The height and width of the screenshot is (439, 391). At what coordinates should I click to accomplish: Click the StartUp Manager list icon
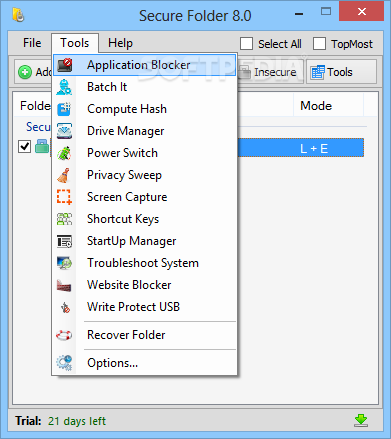point(64,241)
